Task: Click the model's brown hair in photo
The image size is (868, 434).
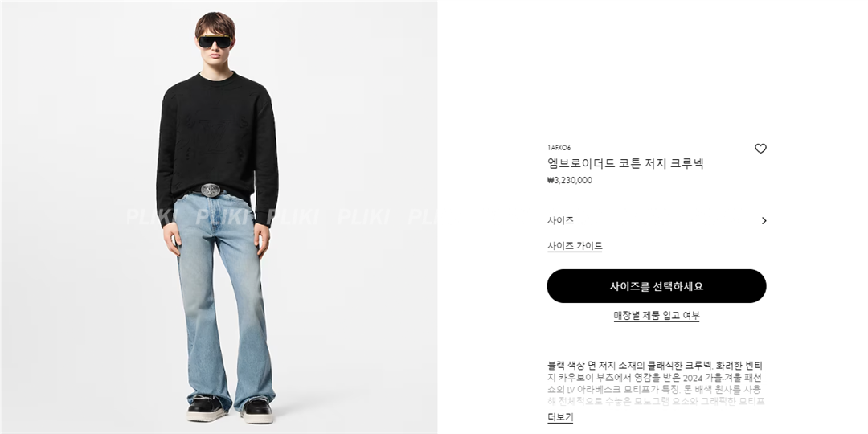Action: [x=215, y=25]
